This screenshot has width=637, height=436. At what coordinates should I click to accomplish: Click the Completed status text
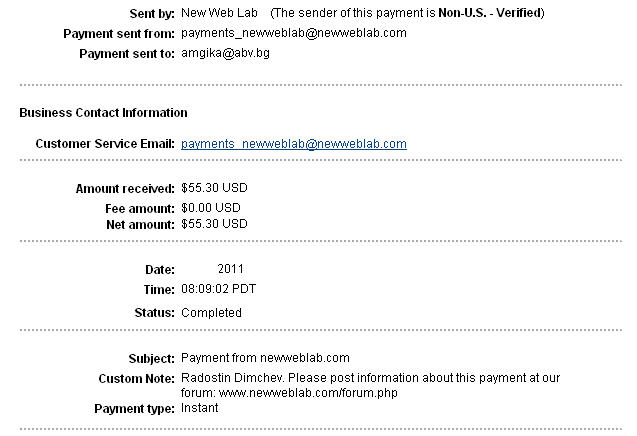(x=211, y=313)
